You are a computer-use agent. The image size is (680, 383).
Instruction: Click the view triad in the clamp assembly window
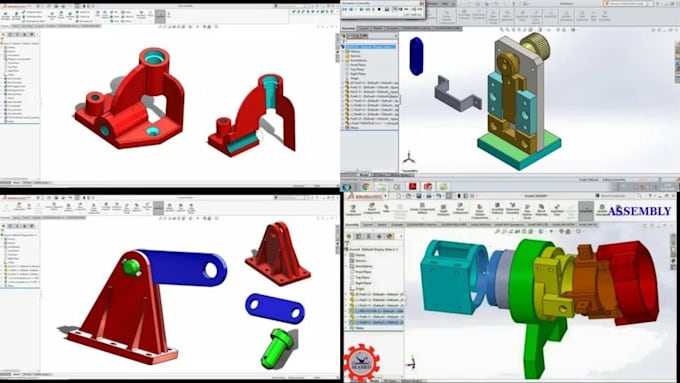coord(409,158)
